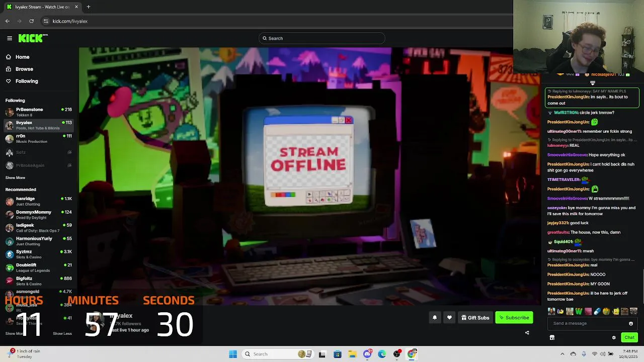The width and height of the screenshot is (644, 362).
Task: Click the Gift Subs button
Action: pos(475,318)
